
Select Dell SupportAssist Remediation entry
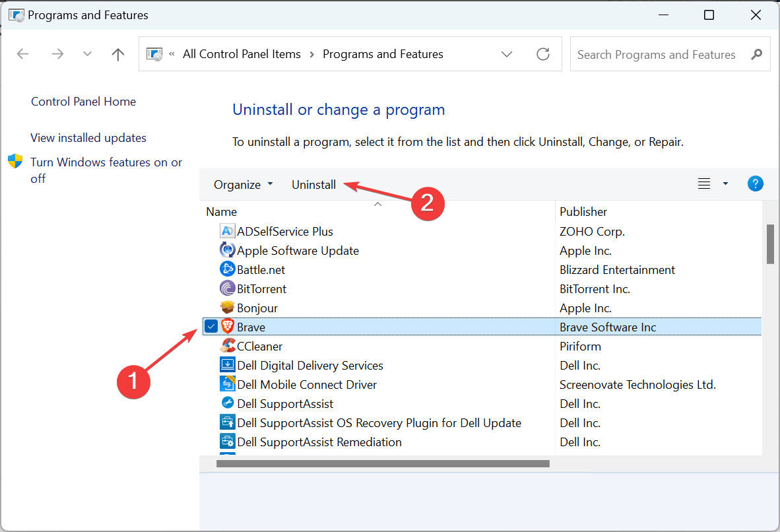coord(319,442)
